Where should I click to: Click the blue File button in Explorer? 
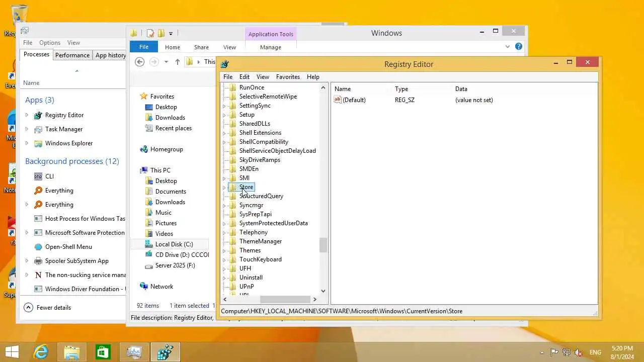[x=144, y=47]
